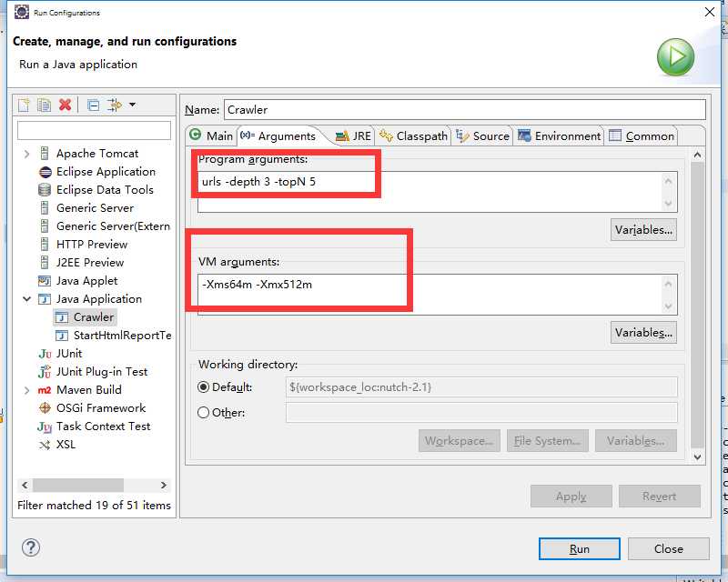Select JUnit entry in tree

point(69,354)
